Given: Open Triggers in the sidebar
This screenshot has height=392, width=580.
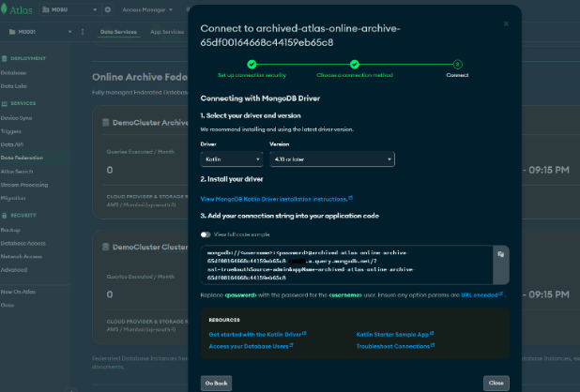Looking at the screenshot, I should click(10, 131).
